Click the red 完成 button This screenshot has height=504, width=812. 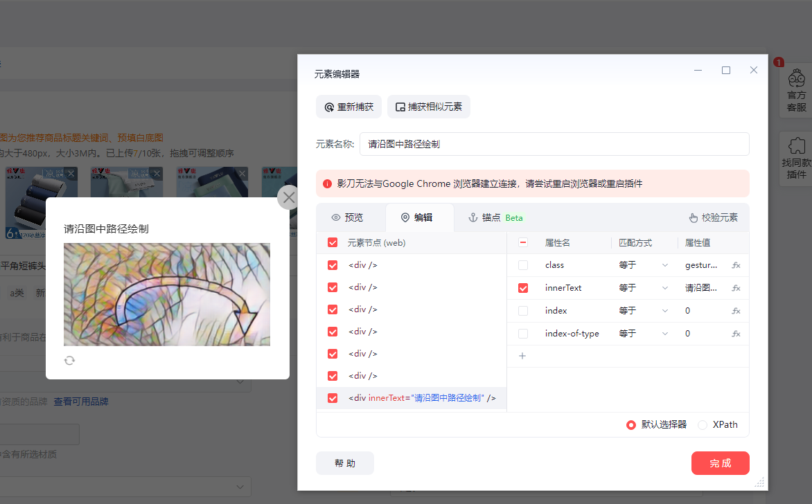[720, 463]
